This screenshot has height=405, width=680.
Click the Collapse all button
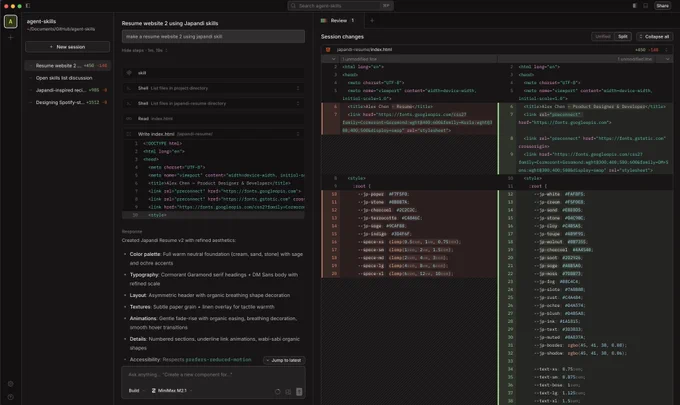(654, 36)
